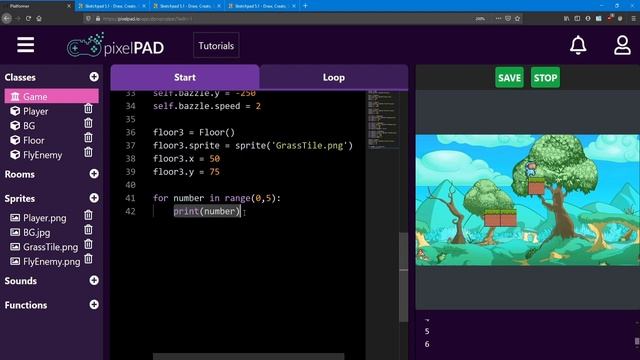Add a new sprite
The height and width of the screenshot is (360, 640).
[x=94, y=198]
